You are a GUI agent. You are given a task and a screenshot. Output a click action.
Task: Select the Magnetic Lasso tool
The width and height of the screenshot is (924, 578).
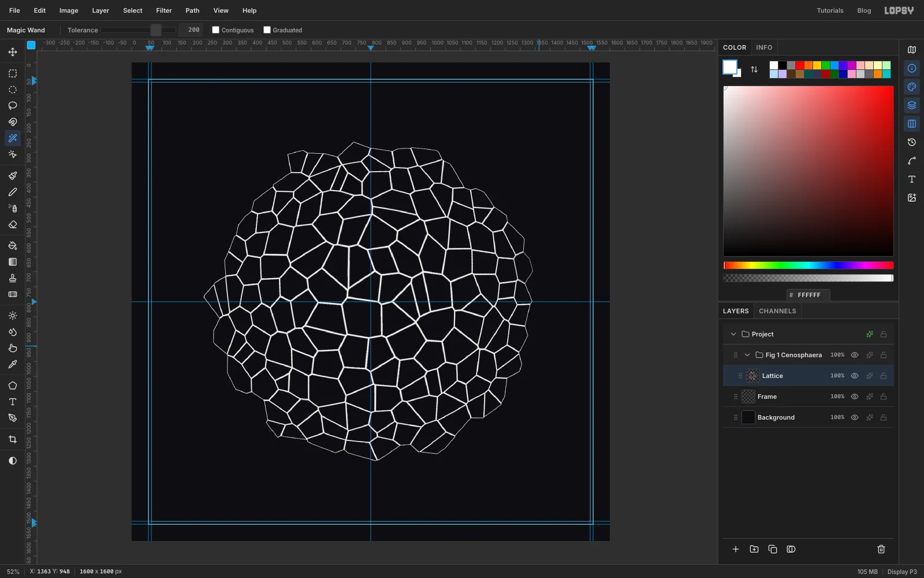[x=13, y=122]
